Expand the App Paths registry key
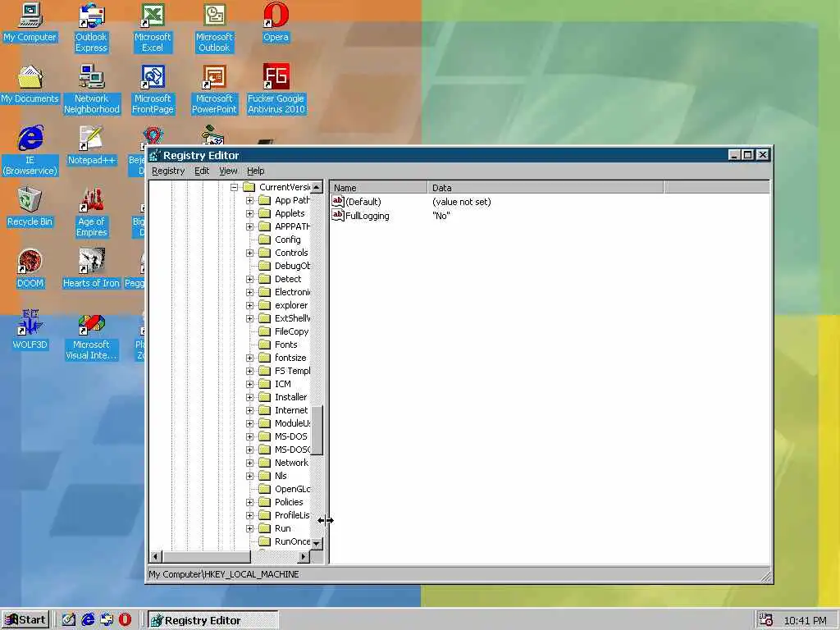This screenshot has width=840, height=630. tap(249, 200)
